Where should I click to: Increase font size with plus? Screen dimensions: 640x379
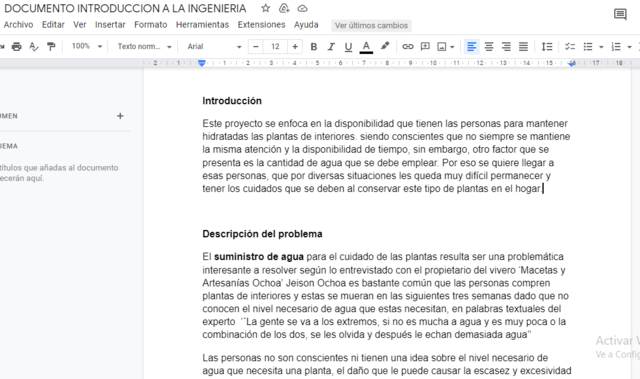pyautogui.click(x=295, y=47)
